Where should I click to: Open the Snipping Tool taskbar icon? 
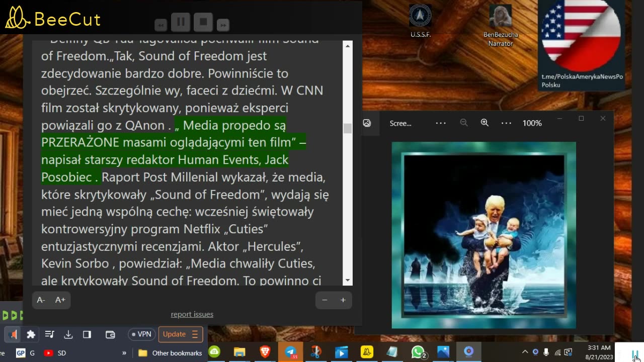316,352
